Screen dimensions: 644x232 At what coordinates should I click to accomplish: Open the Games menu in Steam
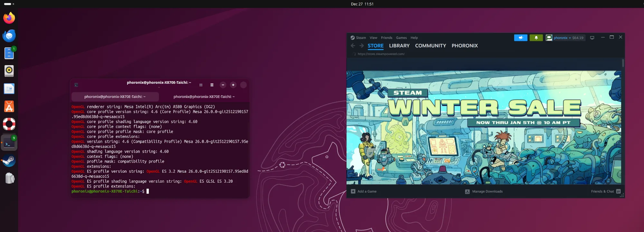401,38
